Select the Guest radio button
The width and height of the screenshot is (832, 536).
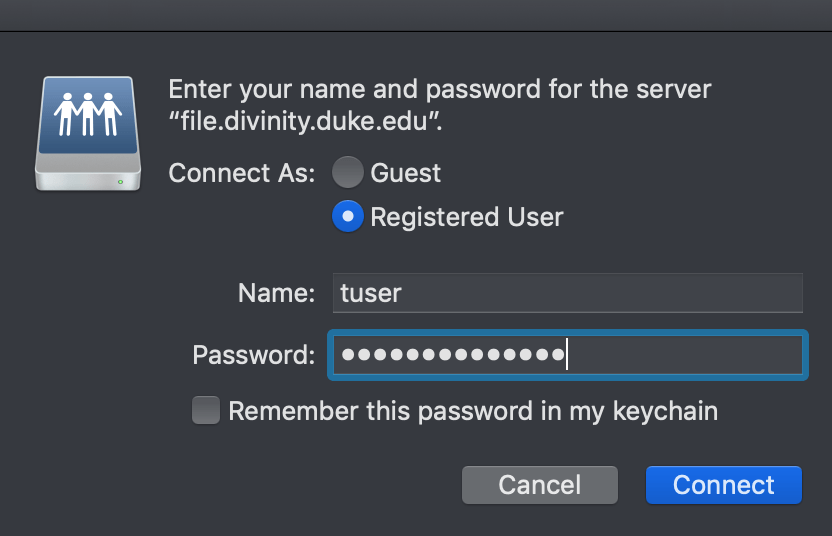[x=348, y=173]
